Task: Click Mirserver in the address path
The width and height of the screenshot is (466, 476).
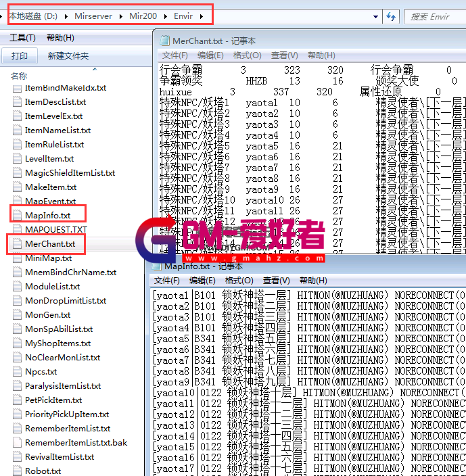Action: pyautogui.click(x=93, y=16)
